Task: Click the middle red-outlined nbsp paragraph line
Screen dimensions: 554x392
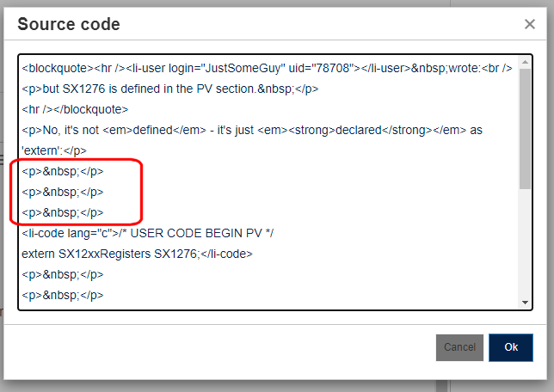Action: [63, 192]
